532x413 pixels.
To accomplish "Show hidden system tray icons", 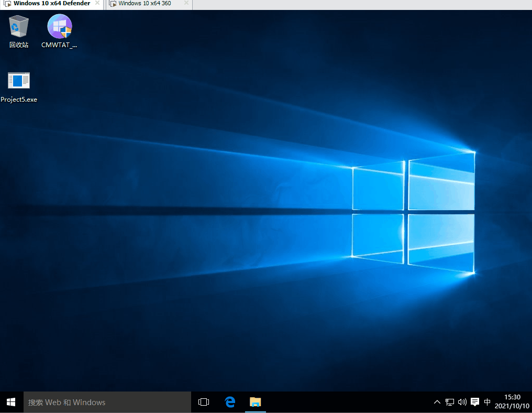I will coord(437,402).
